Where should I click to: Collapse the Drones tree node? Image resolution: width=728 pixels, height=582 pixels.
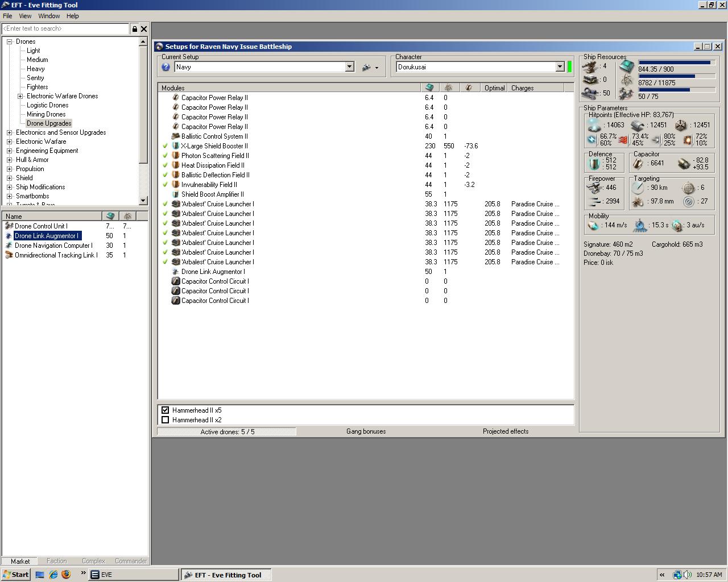[9, 41]
